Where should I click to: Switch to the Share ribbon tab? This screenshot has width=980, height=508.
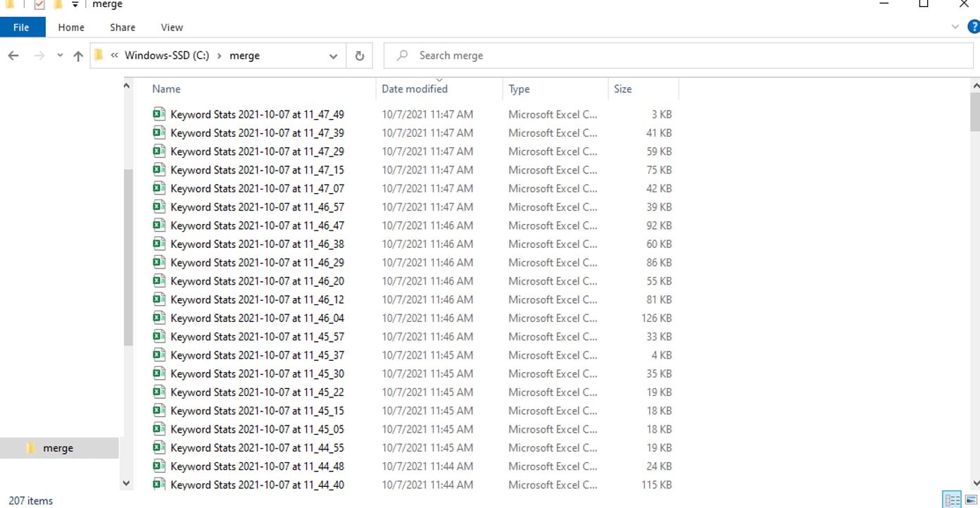click(x=122, y=27)
